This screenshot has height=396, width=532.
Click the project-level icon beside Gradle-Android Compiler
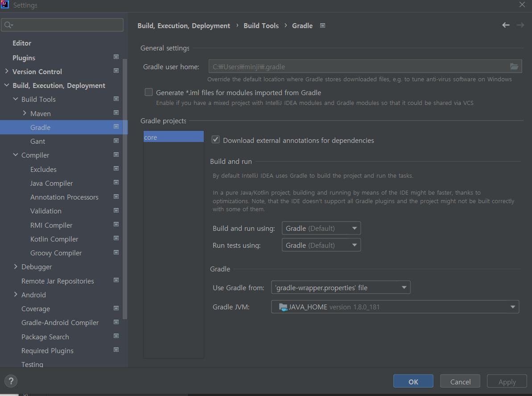pyautogui.click(x=116, y=322)
